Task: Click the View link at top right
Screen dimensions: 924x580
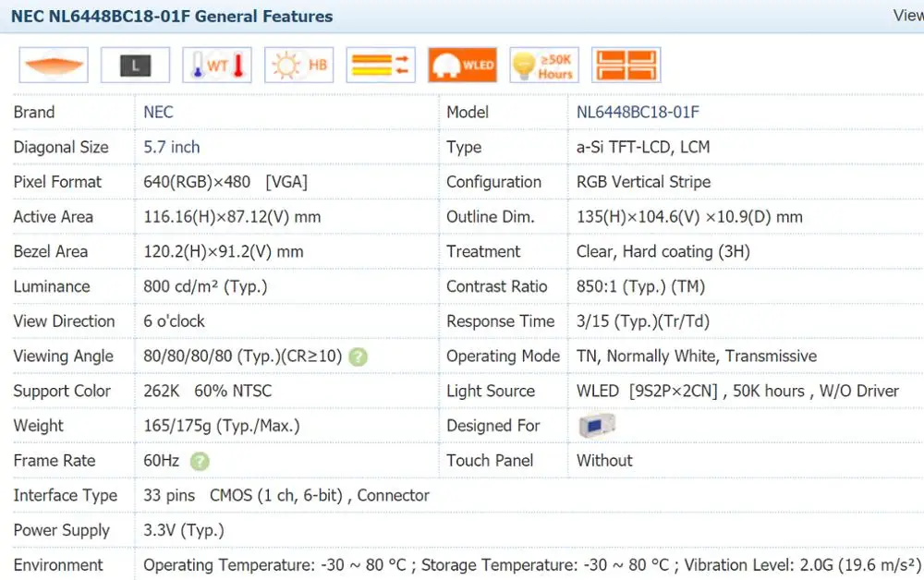Action: point(907,16)
